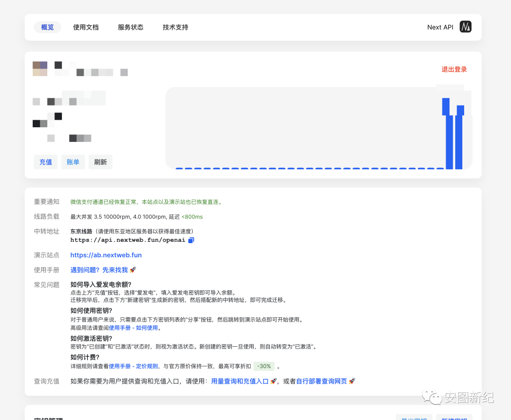Click the rocket icon after 用量查询和充值入口

point(273,381)
